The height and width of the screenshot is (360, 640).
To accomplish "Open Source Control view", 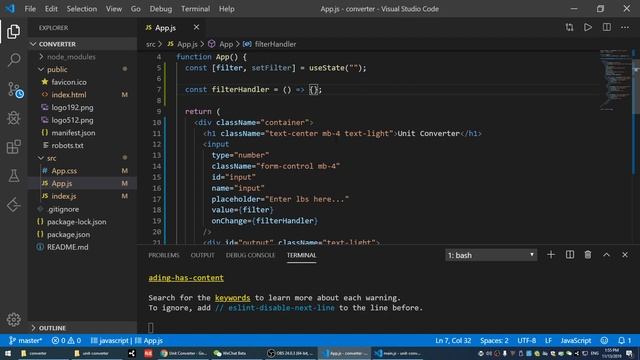I will pyautogui.click(x=15, y=89).
